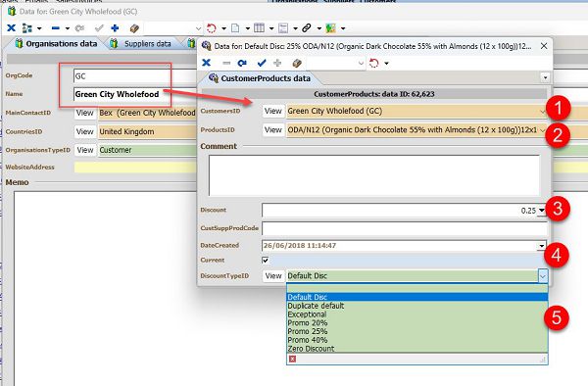Click the yellow WebsiteAddress field

click(x=135, y=168)
